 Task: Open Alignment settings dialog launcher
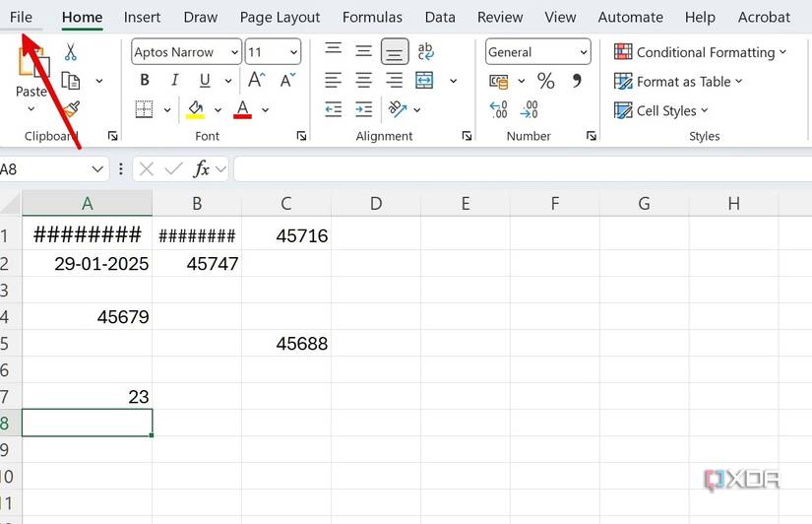coord(467,136)
